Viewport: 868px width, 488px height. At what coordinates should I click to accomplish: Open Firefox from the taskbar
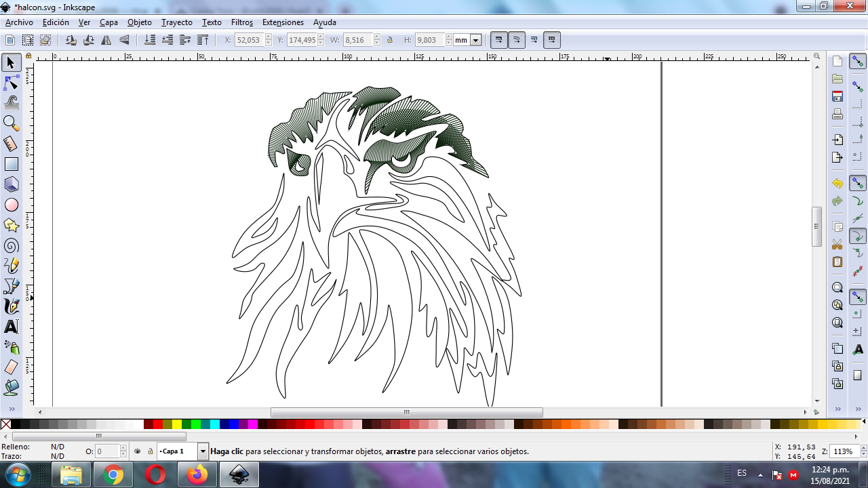[x=197, y=475]
